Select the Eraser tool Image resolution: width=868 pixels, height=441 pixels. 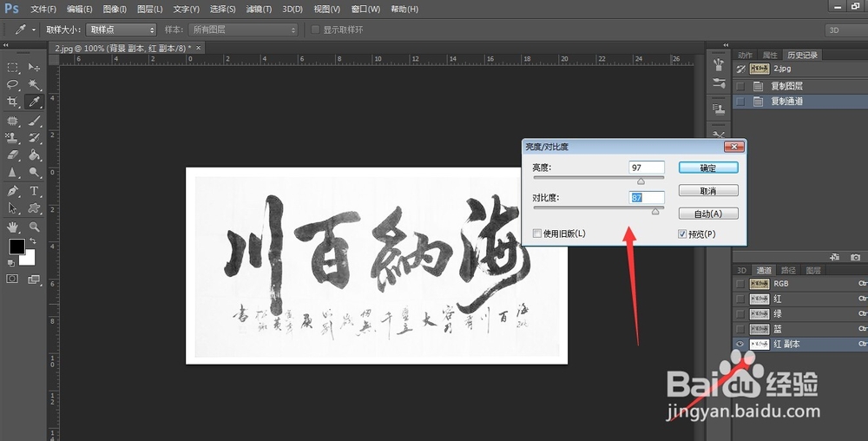tap(12, 155)
